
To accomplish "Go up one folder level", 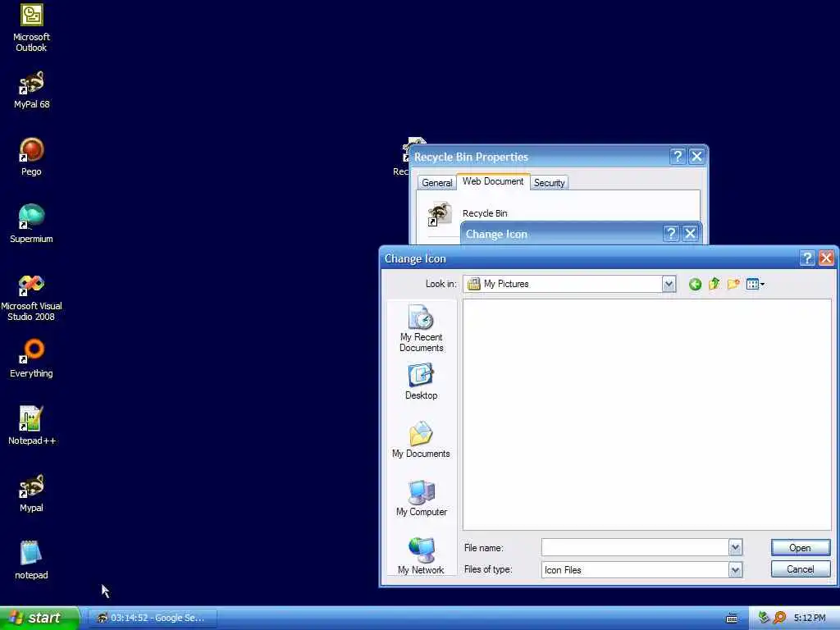I will point(714,284).
